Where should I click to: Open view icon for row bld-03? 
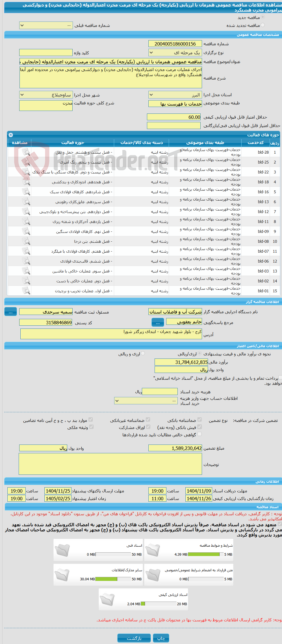coord(26,271)
